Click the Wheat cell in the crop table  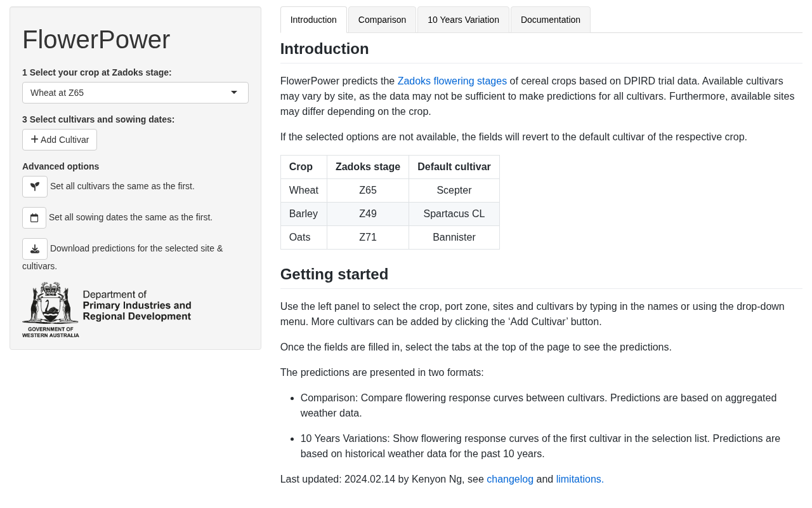[304, 190]
